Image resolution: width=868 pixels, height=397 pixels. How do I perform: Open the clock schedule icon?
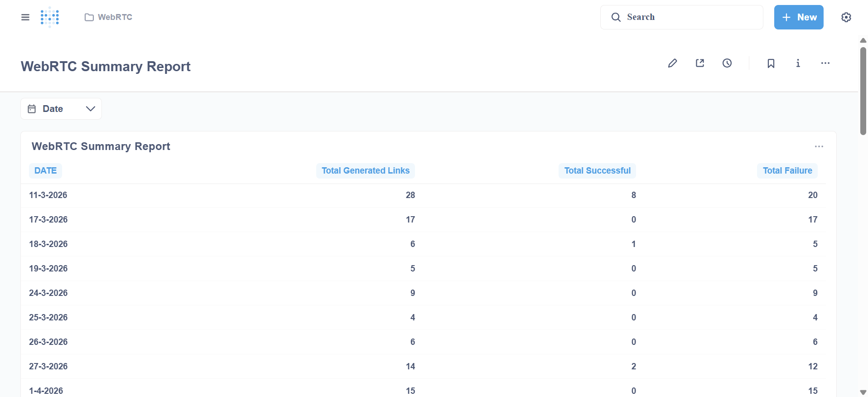point(727,63)
